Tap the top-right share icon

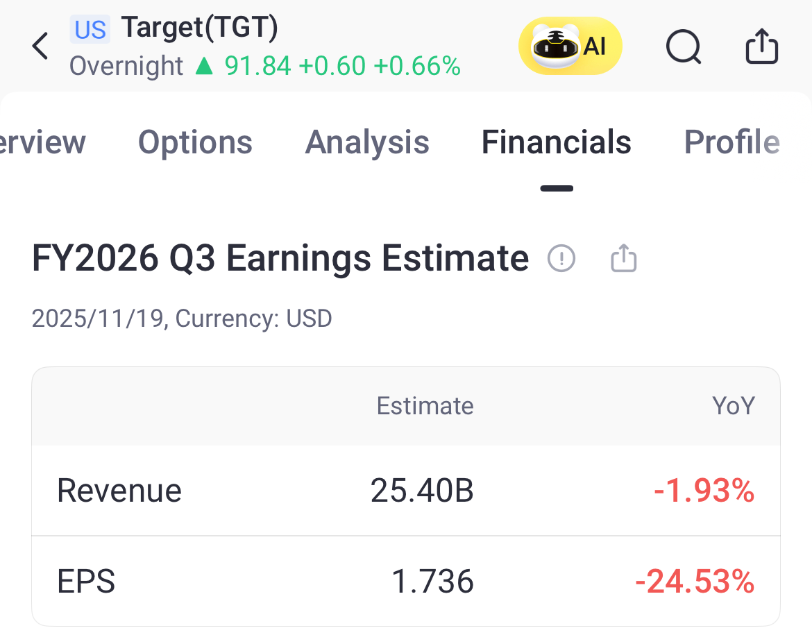761,46
